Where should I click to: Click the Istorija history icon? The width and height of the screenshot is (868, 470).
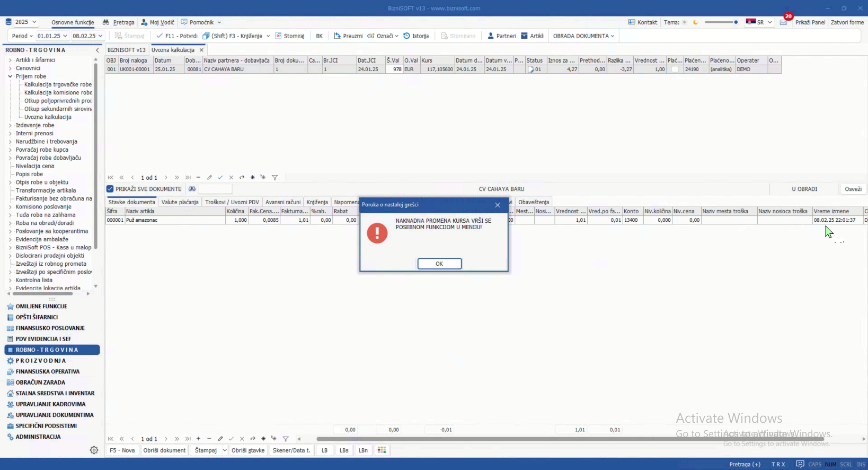(x=407, y=36)
